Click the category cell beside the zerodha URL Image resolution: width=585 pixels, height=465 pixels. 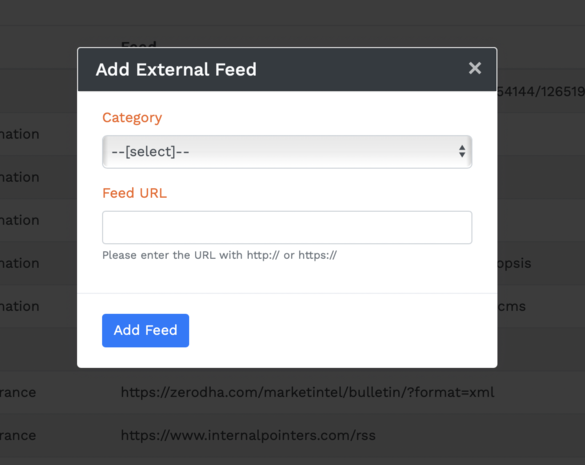[18, 393]
